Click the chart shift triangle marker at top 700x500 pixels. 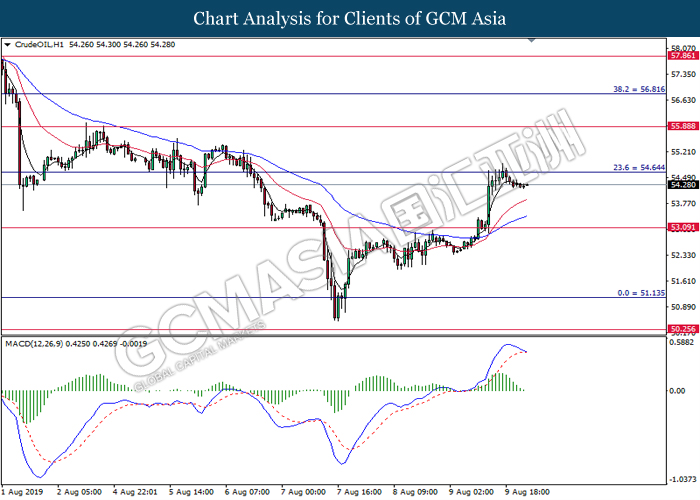coord(531,41)
